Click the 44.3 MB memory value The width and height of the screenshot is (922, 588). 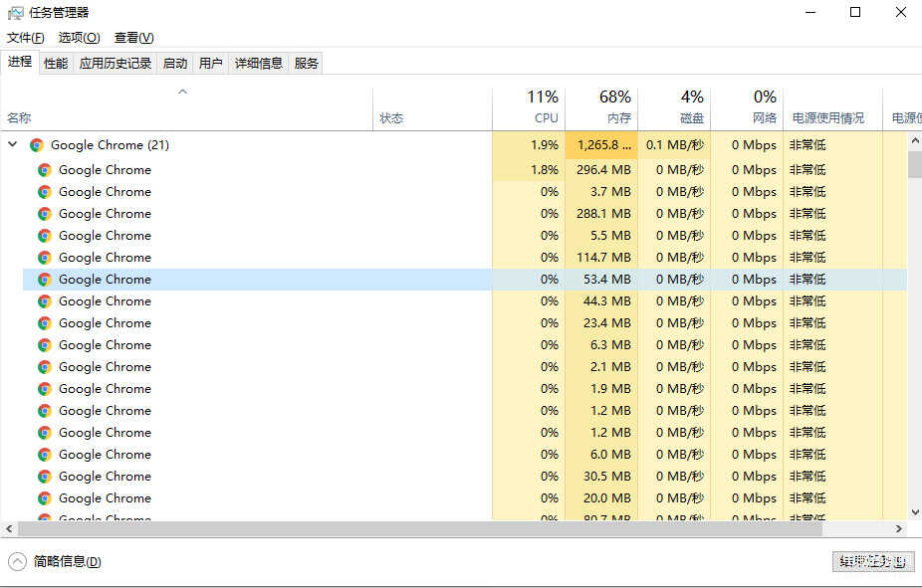point(606,301)
